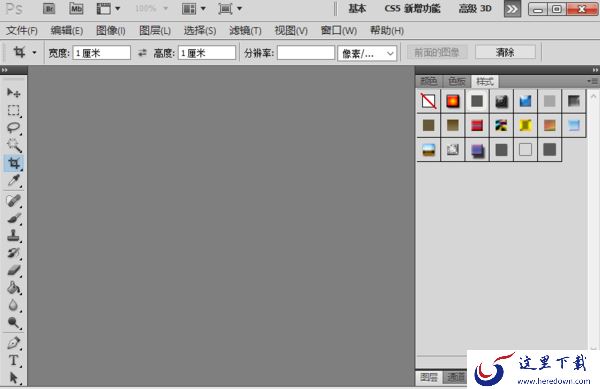Select the Dodge tool
600x389 pixels.
[13, 323]
